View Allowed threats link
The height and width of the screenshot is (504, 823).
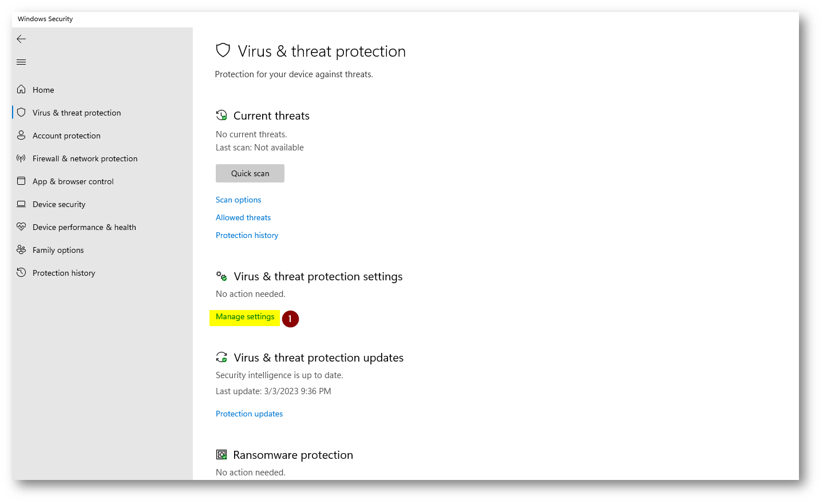pos(243,217)
